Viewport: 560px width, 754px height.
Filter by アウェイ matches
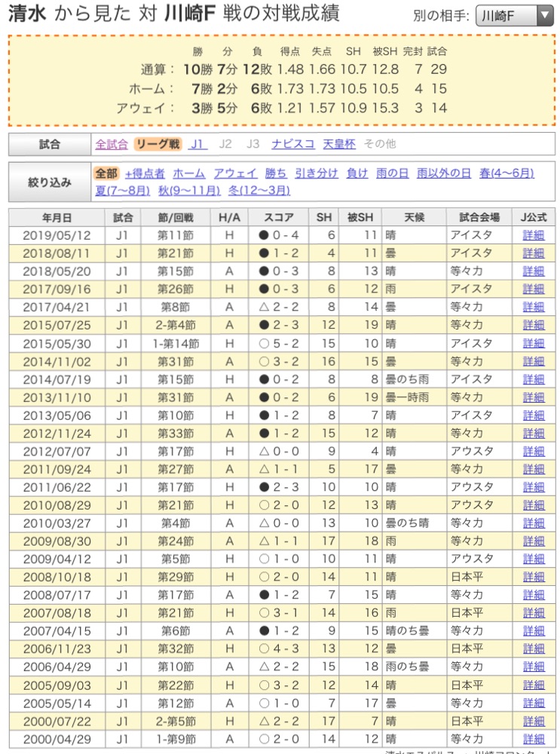coord(235,173)
